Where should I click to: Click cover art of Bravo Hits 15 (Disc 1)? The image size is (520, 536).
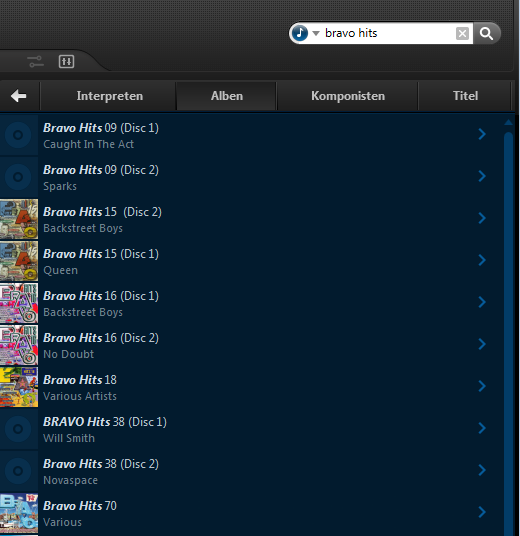pos(19,261)
